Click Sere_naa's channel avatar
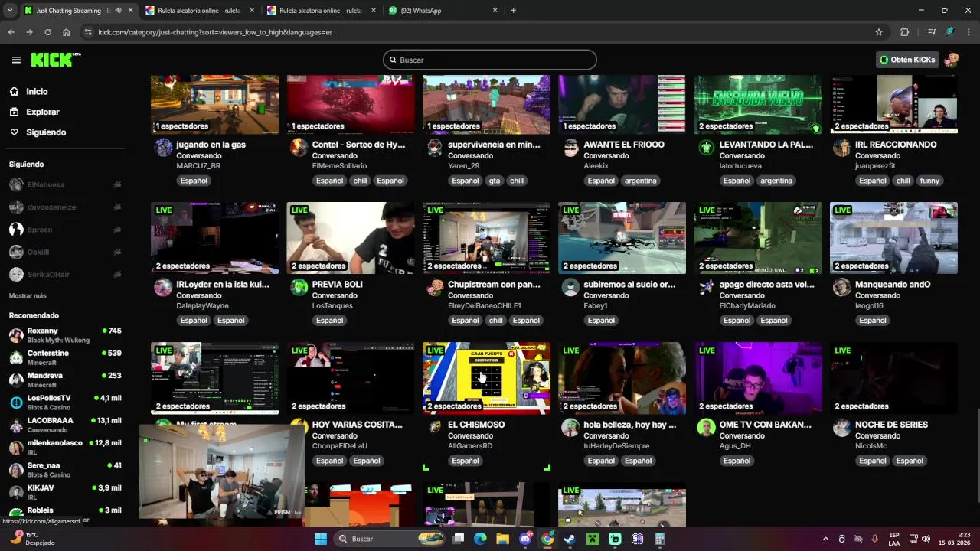Viewport: 980px width, 551px height. pos(16,470)
